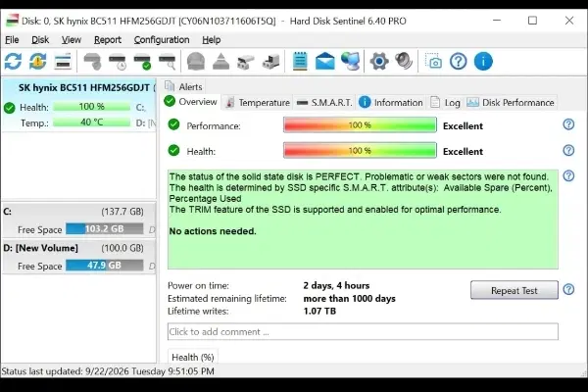588x392 pixels.
Task: Switch to the Disk Performance tab
Action: (x=511, y=103)
